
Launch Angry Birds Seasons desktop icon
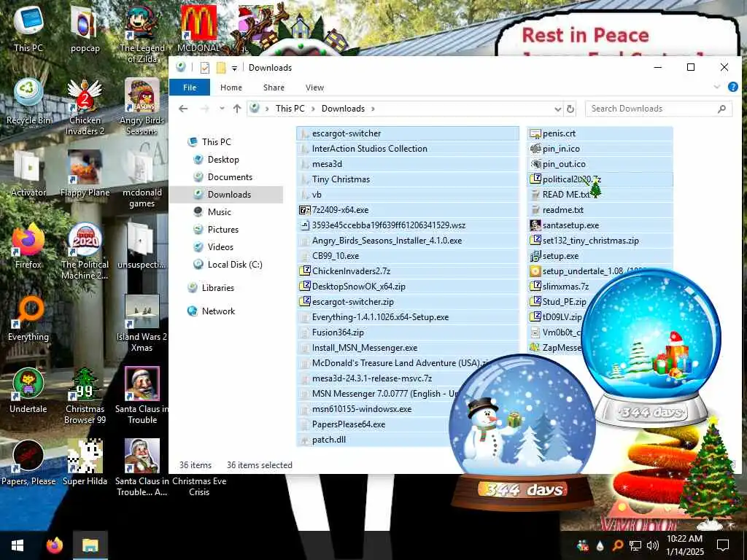(x=142, y=106)
